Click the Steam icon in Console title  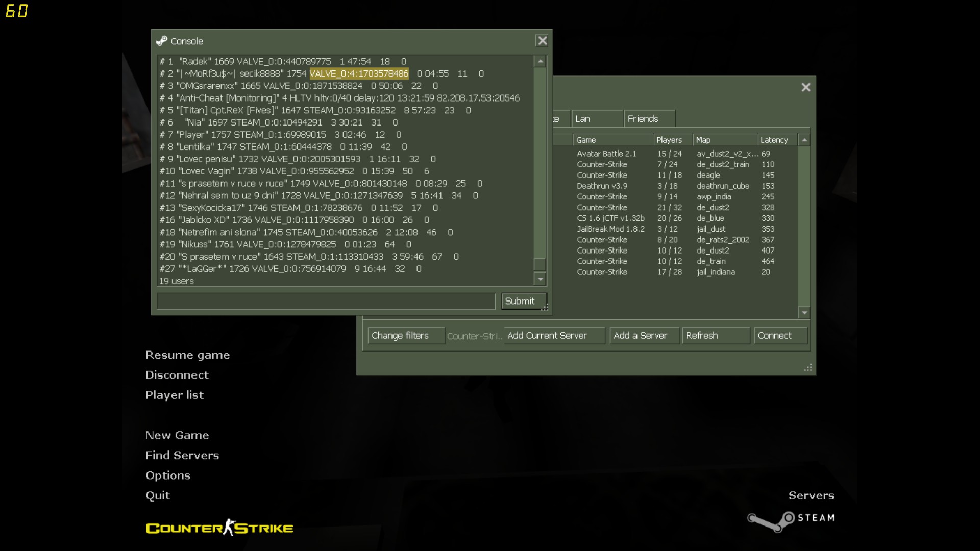coord(162,41)
